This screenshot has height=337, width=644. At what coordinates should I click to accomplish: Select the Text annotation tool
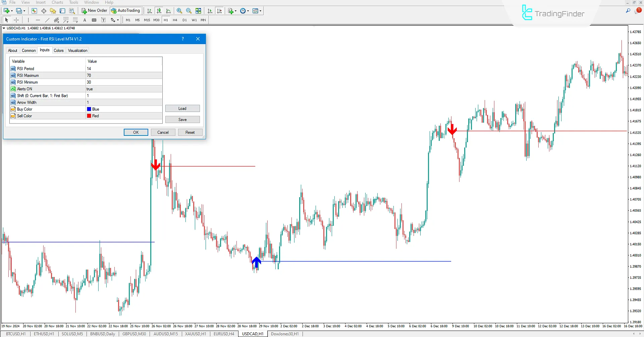pos(85,20)
